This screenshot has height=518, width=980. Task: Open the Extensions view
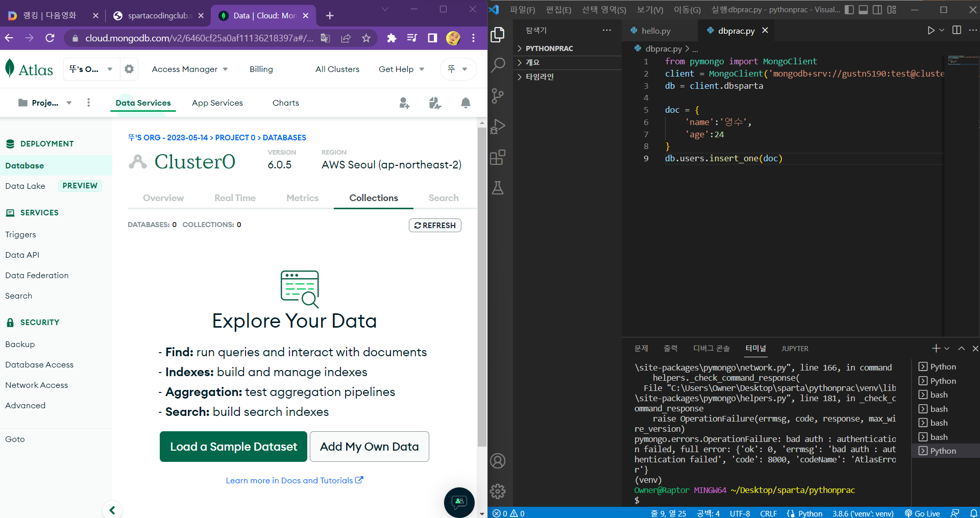pyautogui.click(x=498, y=157)
